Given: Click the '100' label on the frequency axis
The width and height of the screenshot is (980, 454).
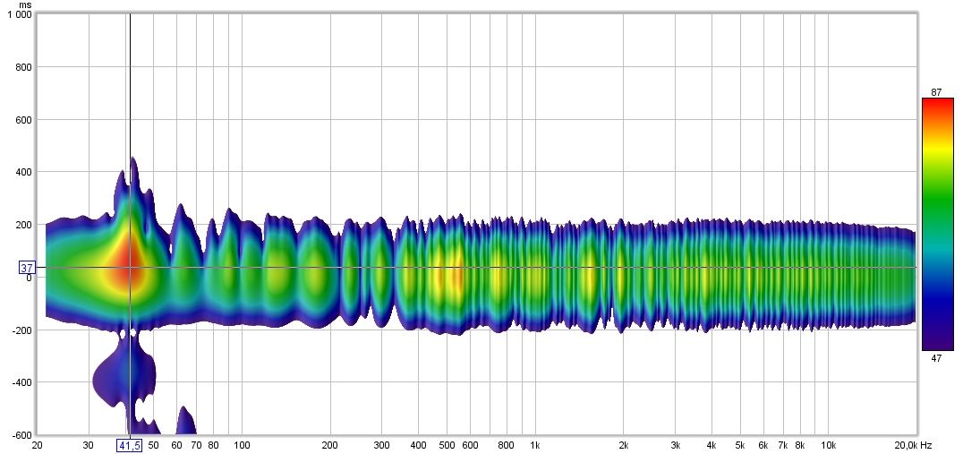Looking at the screenshot, I should (x=242, y=445).
